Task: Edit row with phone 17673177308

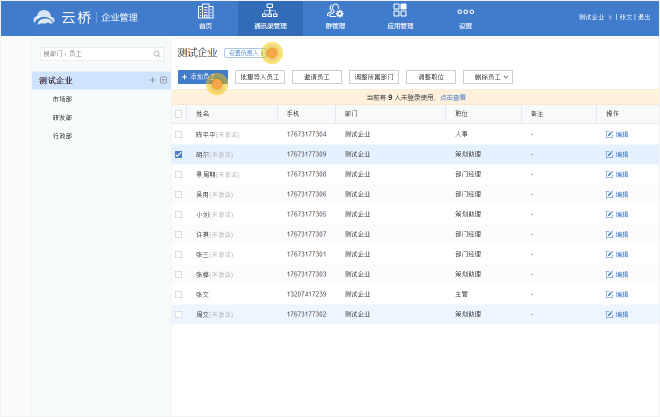Action: coord(617,174)
